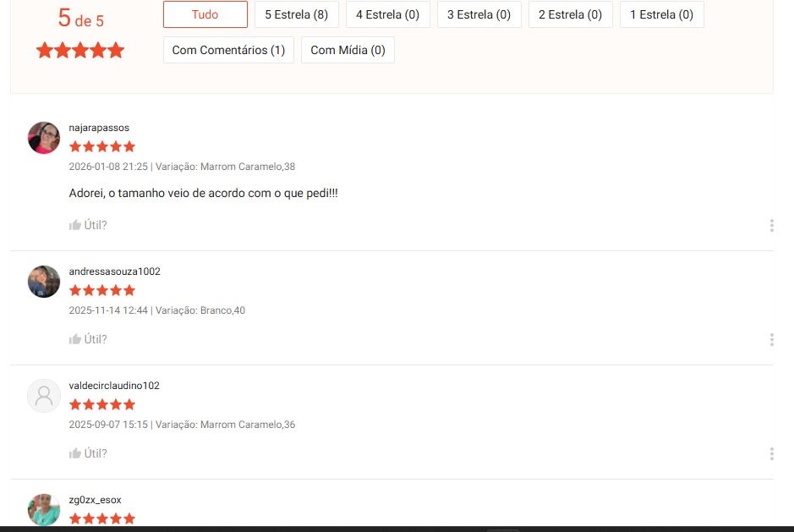Toggle the Com Comentários (1) filter
Image resolution: width=794 pixels, height=532 pixels.
click(228, 50)
